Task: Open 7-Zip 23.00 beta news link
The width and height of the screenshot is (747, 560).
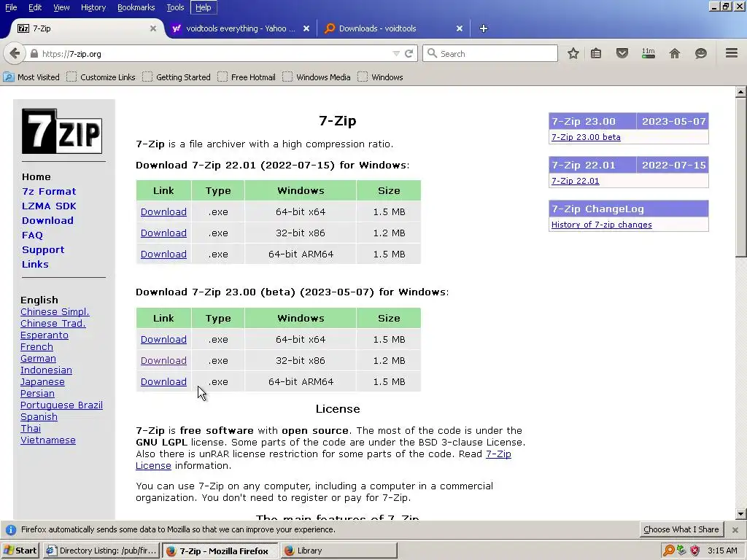Action: tap(586, 137)
